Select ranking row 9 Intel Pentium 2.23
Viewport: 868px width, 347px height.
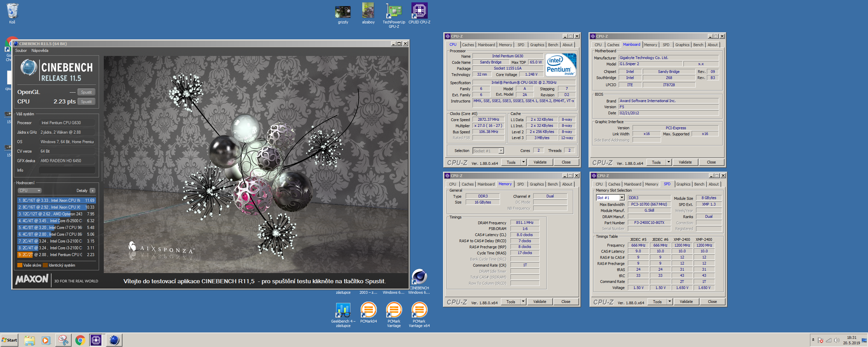click(x=56, y=255)
